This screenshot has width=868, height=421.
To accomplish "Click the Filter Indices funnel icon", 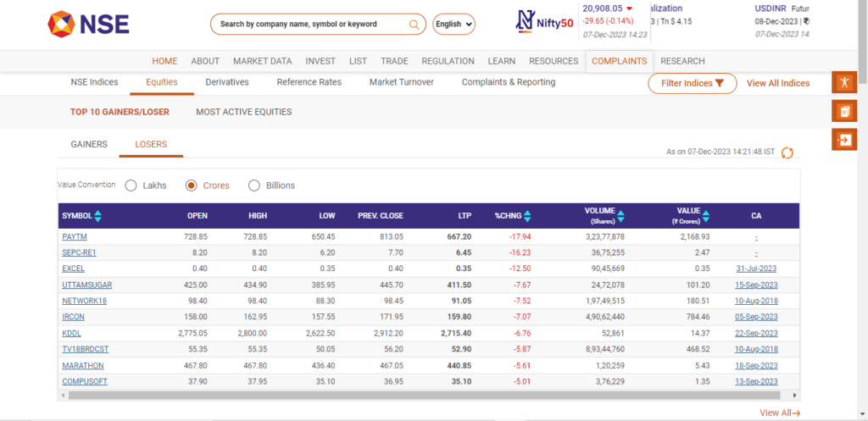I will click(x=719, y=84).
